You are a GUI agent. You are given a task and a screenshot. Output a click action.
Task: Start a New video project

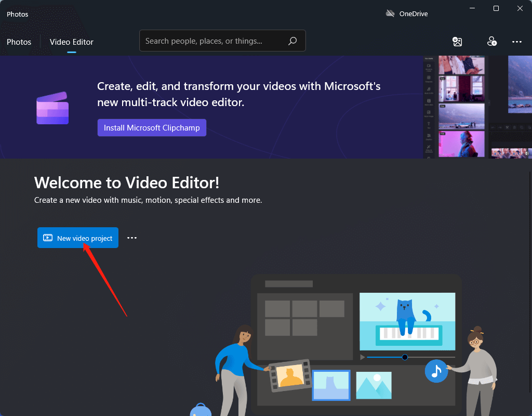(78, 238)
